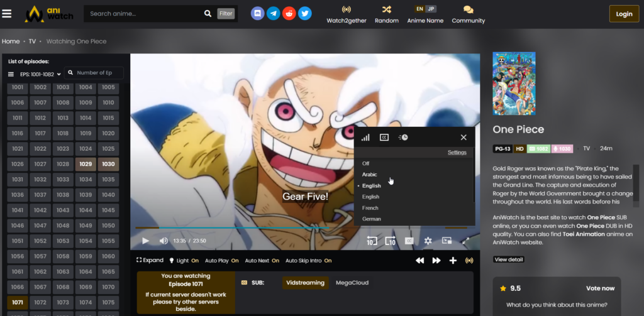Switch to MegaCloud server
This screenshot has height=316, width=644.
click(352, 283)
